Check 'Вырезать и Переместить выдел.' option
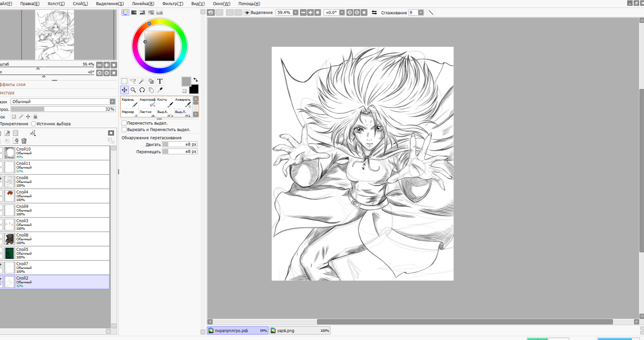Viewport: 644px width, 340px height. click(124, 130)
